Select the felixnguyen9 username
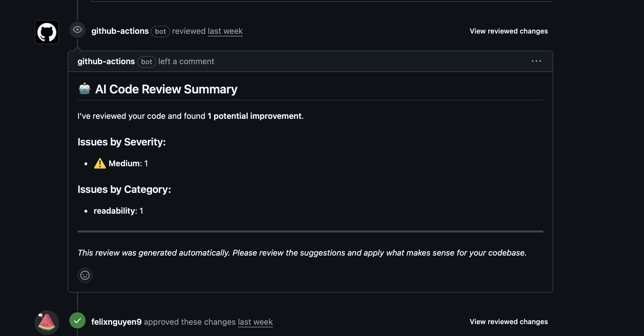Image resolution: width=644 pixels, height=336 pixels. click(116, 322)
